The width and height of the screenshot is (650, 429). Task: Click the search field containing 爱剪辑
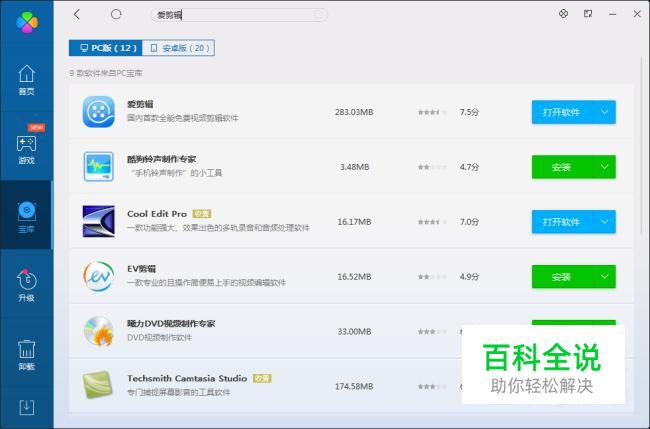(x=239, y=15)
